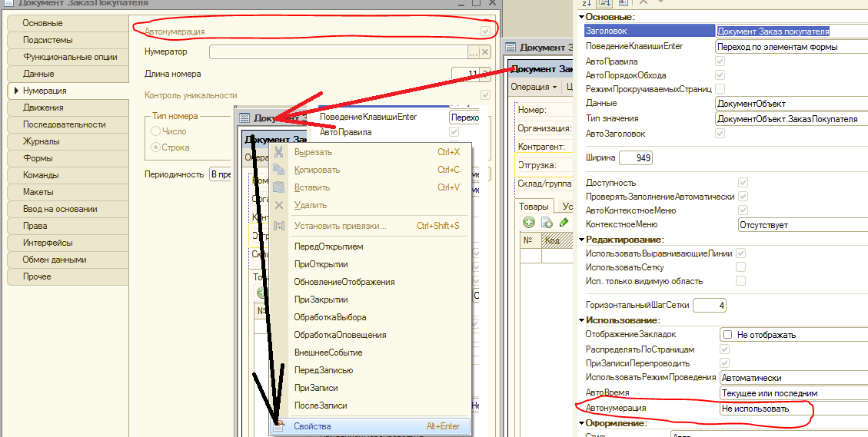Collapse the Оформление properties section
Image resolution: width=868 pixels, height=437 pixels.
coord(581,423)
